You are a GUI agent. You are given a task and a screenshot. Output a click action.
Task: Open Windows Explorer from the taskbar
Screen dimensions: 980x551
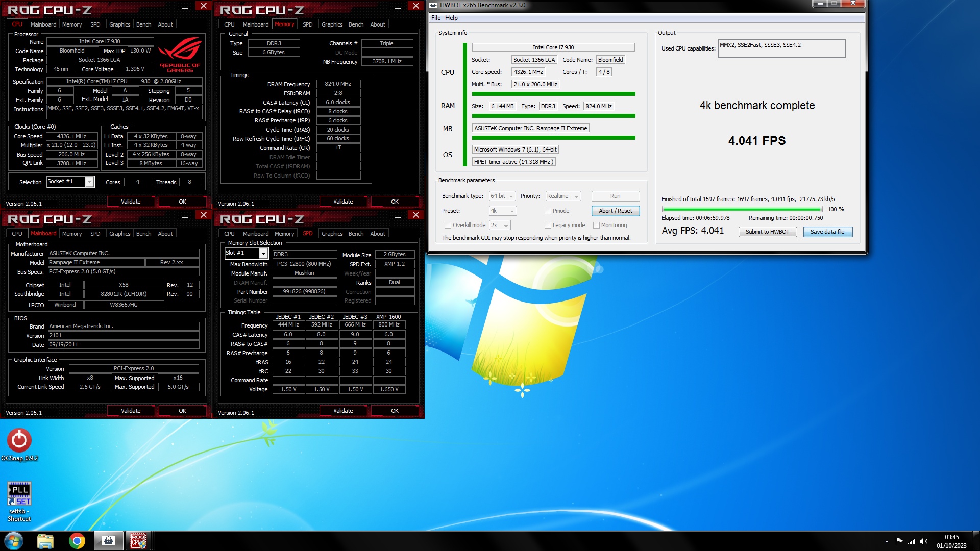[x=45, y=541]
